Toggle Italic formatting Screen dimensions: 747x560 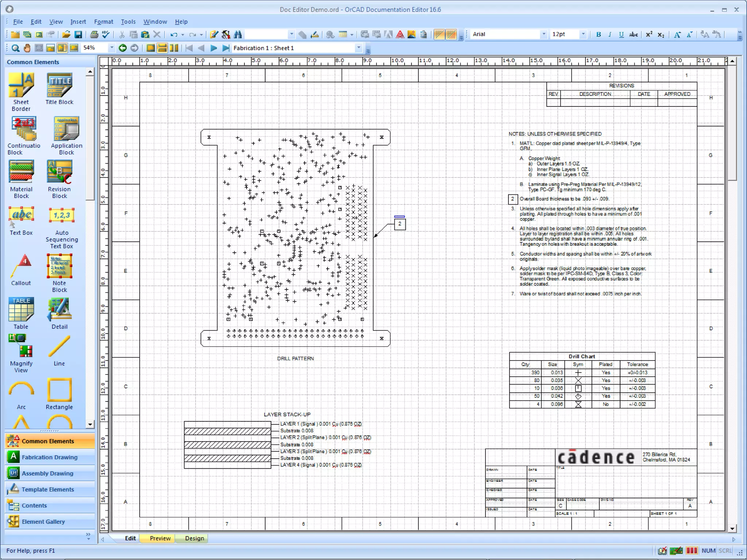pos(610,34)
